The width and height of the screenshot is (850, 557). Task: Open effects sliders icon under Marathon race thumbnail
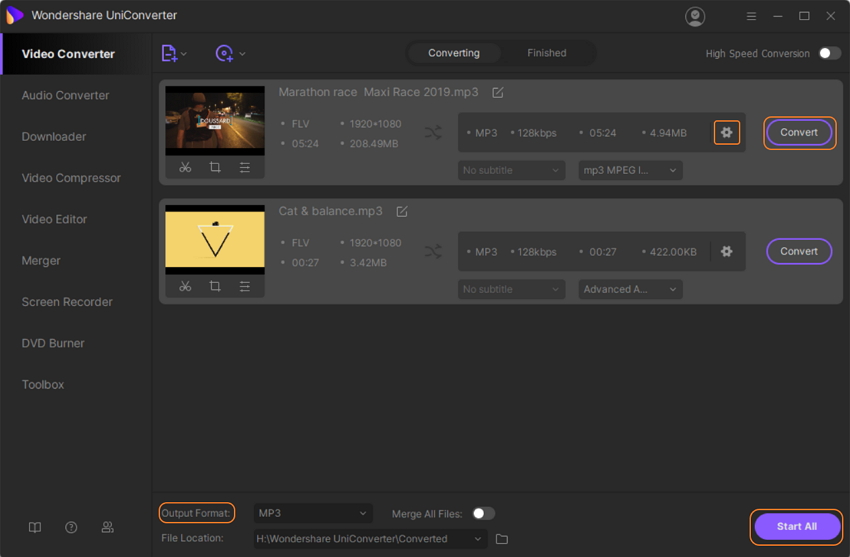245,167
